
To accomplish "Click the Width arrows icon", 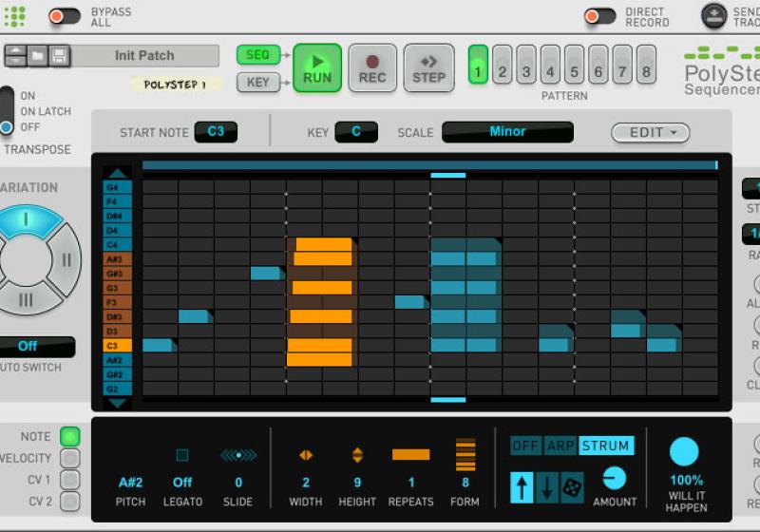I will 306,455.
